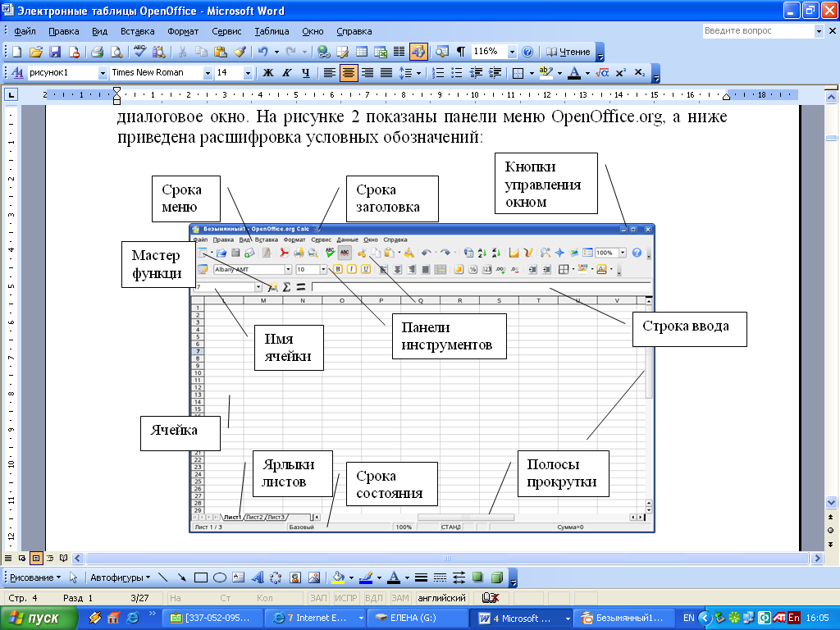This screenshot has width=840, height=630.
Task: Switch to the ЕЛЕНА (G:) taskbar window
Action: click(418, 618)
